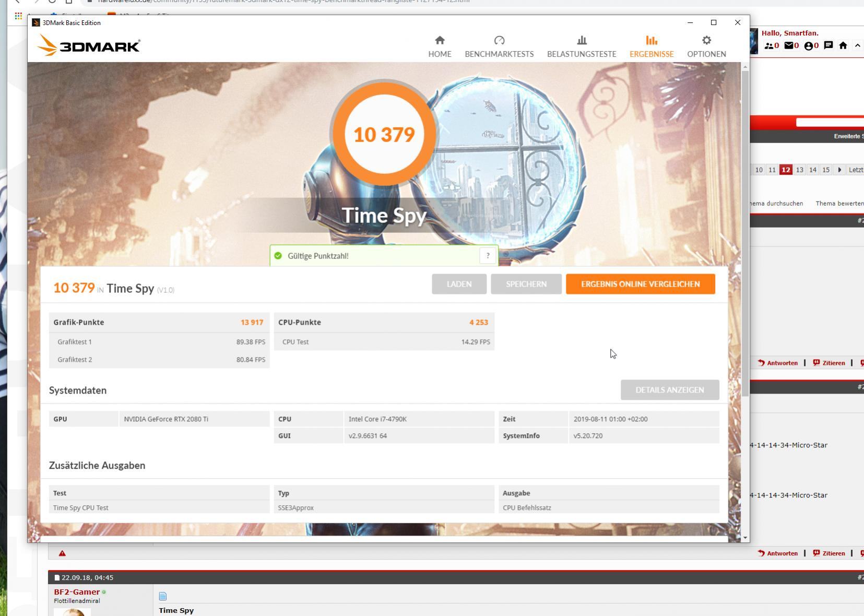
Task: Click the 3DMark logo
Action: [x=89, y=45]
